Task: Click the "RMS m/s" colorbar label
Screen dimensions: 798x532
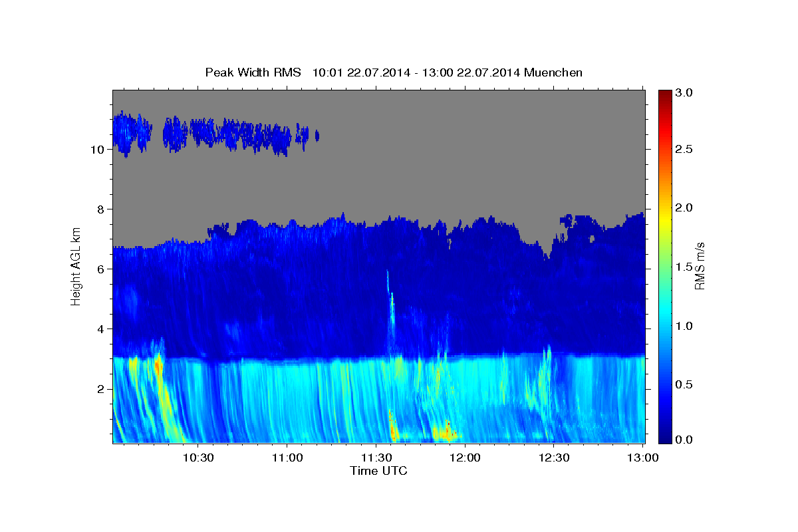Action: [699, 266]
